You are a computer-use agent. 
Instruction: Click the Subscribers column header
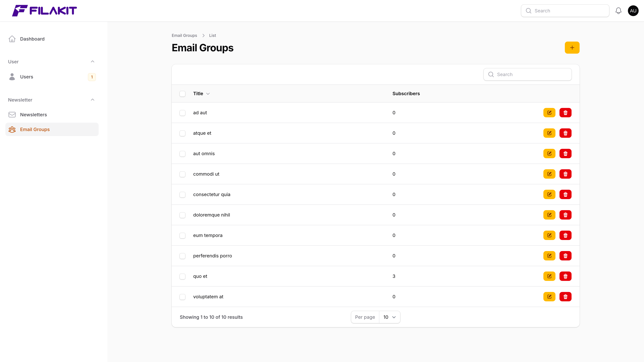coord(406,94)
